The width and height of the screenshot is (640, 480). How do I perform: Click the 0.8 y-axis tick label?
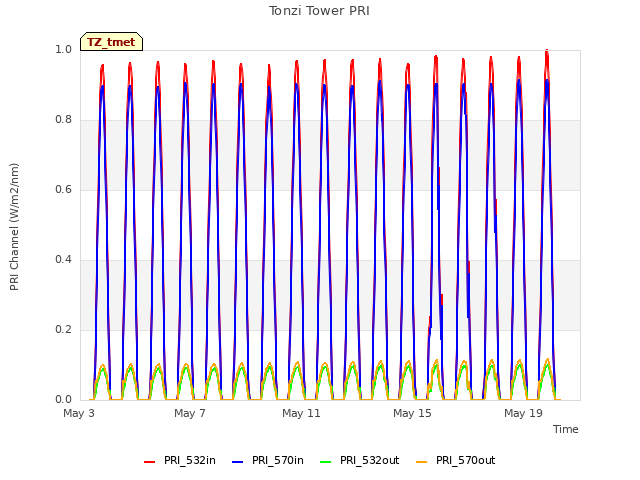(x=63, y=120)
